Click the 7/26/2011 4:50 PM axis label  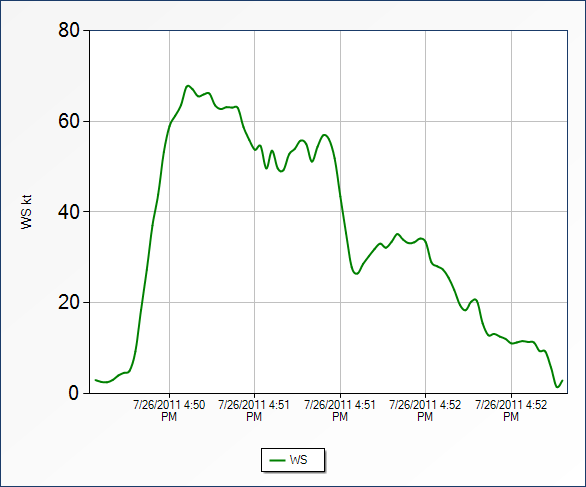point(169,410)
